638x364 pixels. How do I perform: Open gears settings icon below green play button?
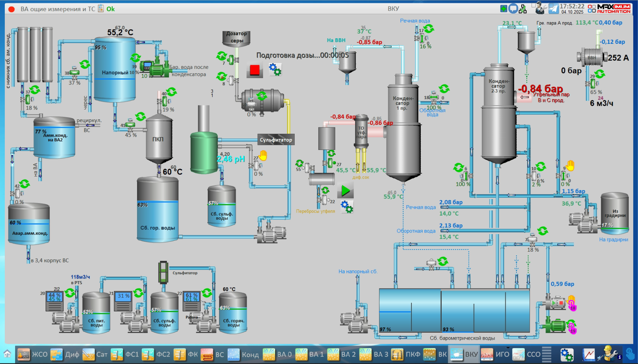point(346,207)
